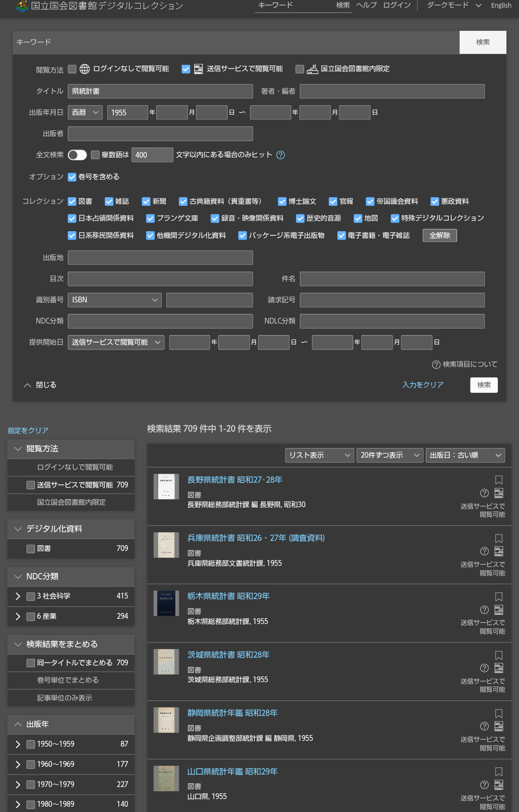Bookmark 栃木県統計書 昭和29年 result

coord(499,597)
